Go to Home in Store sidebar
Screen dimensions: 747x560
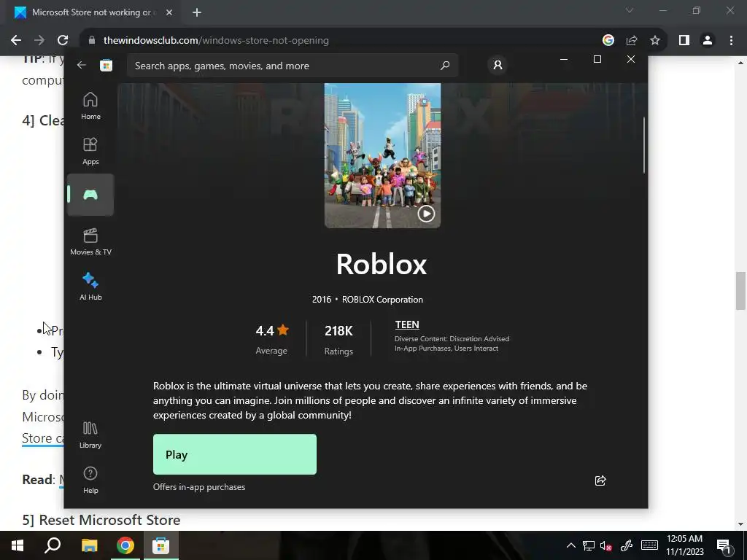[x=90, y=105]
